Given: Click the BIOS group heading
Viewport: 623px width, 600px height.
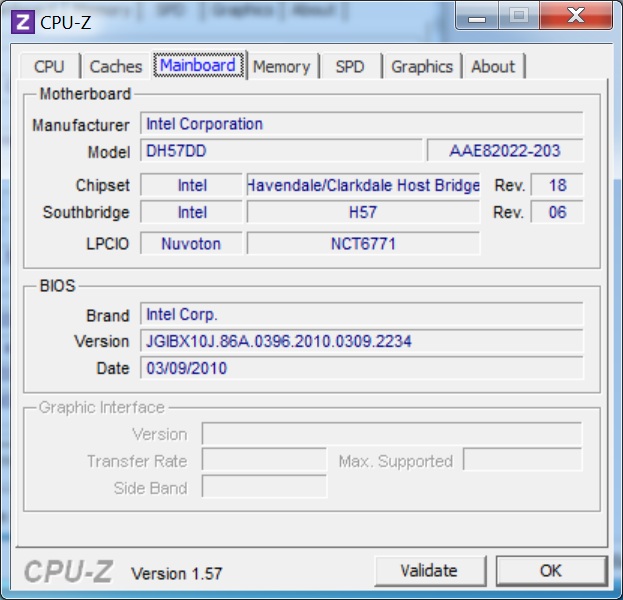Looking at the screenshot, I should [57, 286].
